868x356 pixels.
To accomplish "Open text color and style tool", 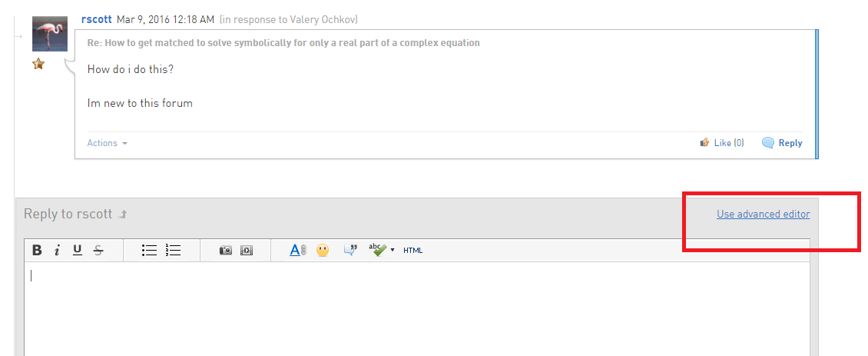I will click(x=298, y=250).
